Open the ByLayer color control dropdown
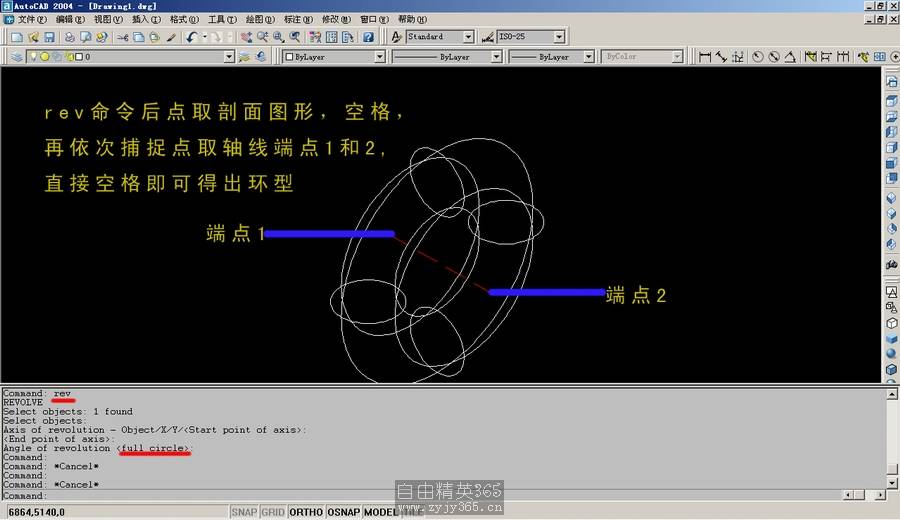The height and width of the screenshot is (520, 900). [379, 57]
